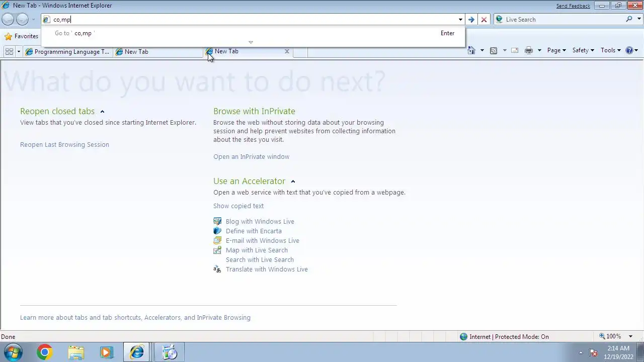Collapse the Use an Accelerator section
Screen dimensions: 644x362
(293, 182)
